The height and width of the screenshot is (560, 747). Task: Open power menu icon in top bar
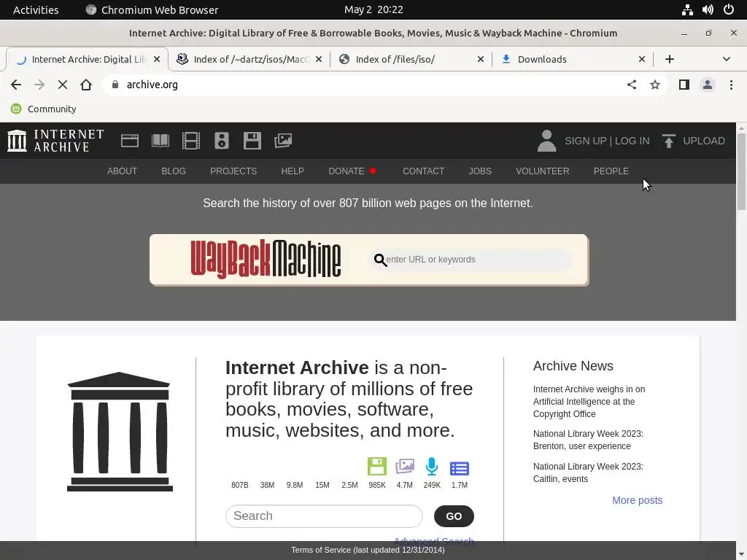[729, 9]
